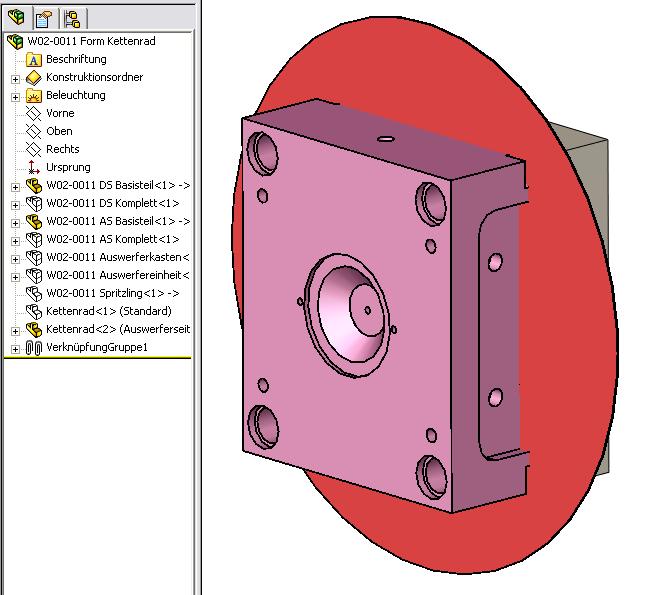Select the Vorne plane entry
Image resolution: width=656 pixels, height=595 pixels.
click(60, 113)
